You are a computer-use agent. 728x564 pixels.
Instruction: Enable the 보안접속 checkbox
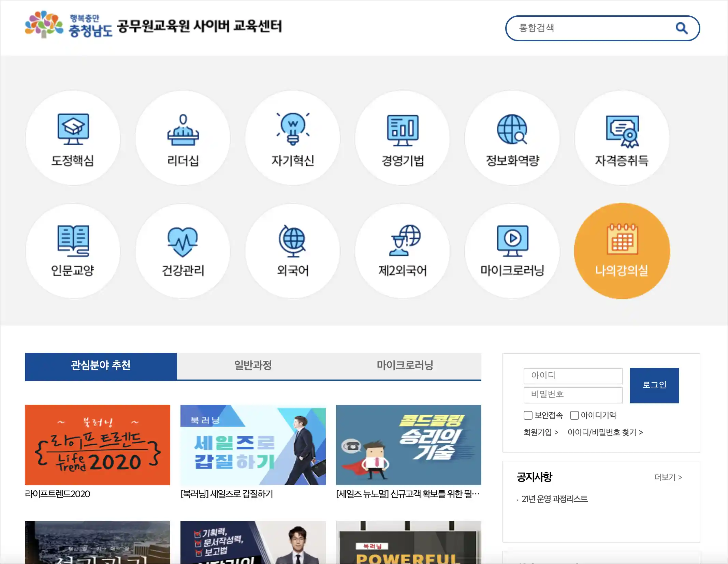tap(528, 415)
